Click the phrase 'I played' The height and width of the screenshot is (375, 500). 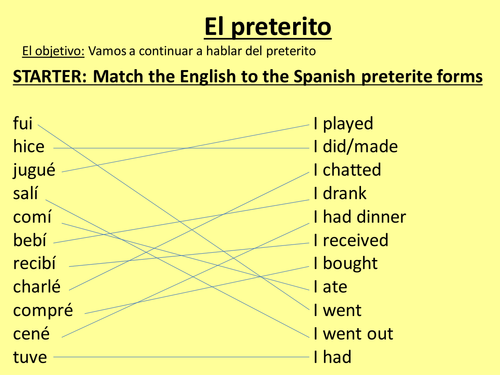coord(343,124)
